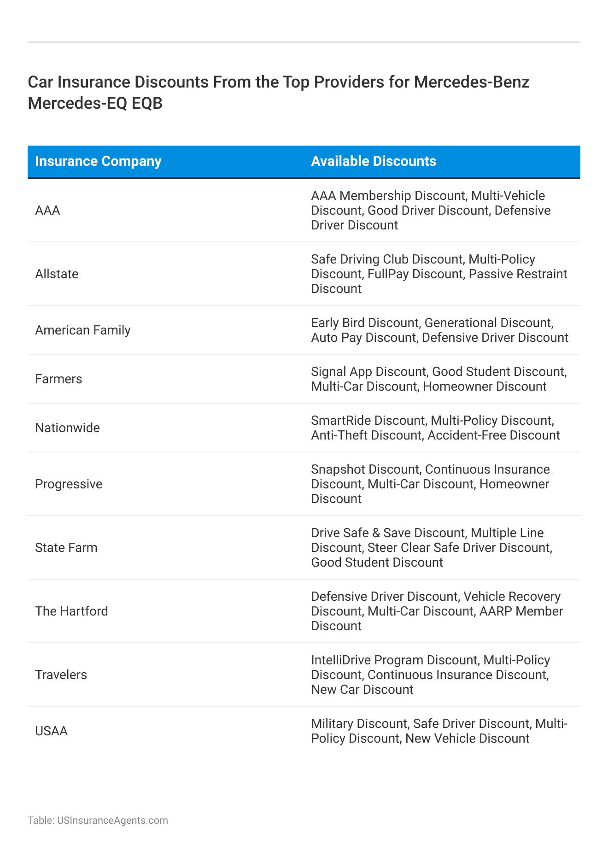Click the Available Discounts column header
The width and height of the screenshot is (608, 868).
pos(373,161)
